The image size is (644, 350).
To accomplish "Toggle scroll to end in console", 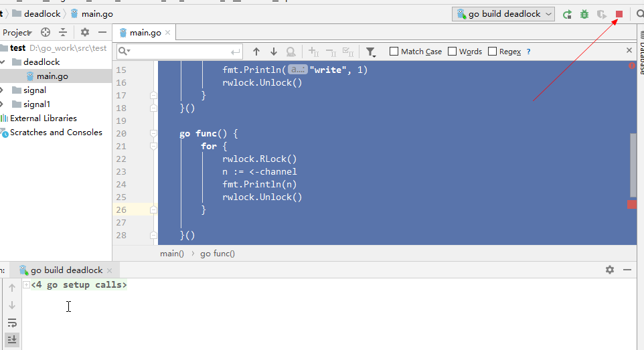I will (x=12, y=340).
